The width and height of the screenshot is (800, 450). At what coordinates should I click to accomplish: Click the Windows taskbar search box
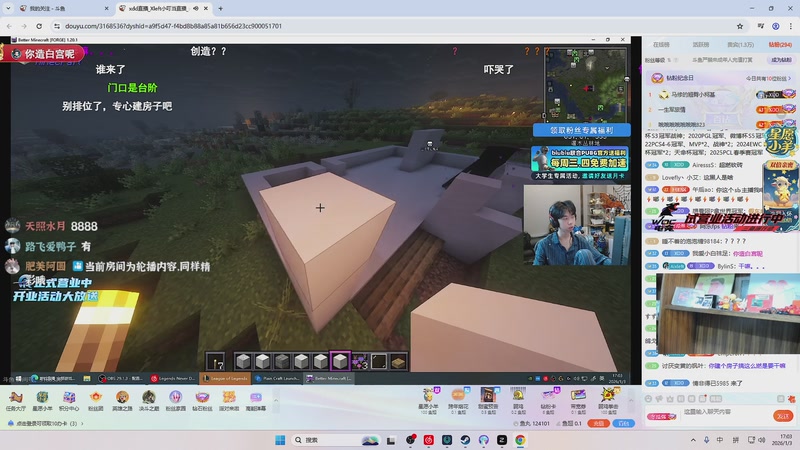click(336, 440)
